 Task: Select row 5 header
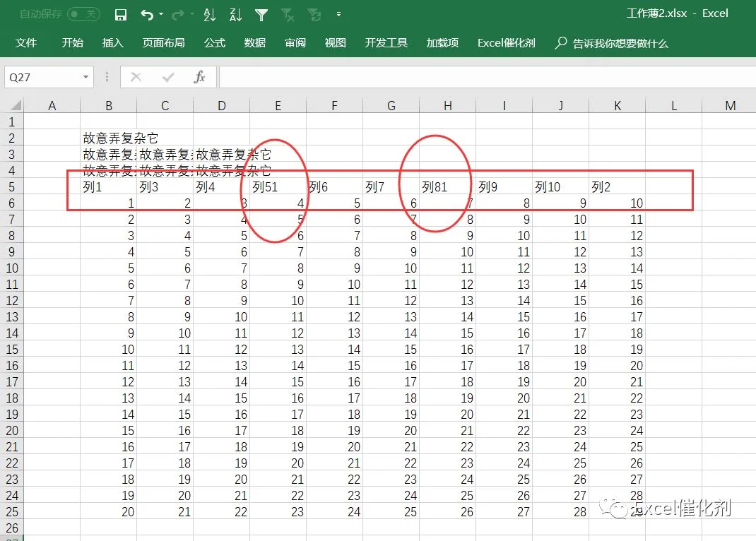11,187
